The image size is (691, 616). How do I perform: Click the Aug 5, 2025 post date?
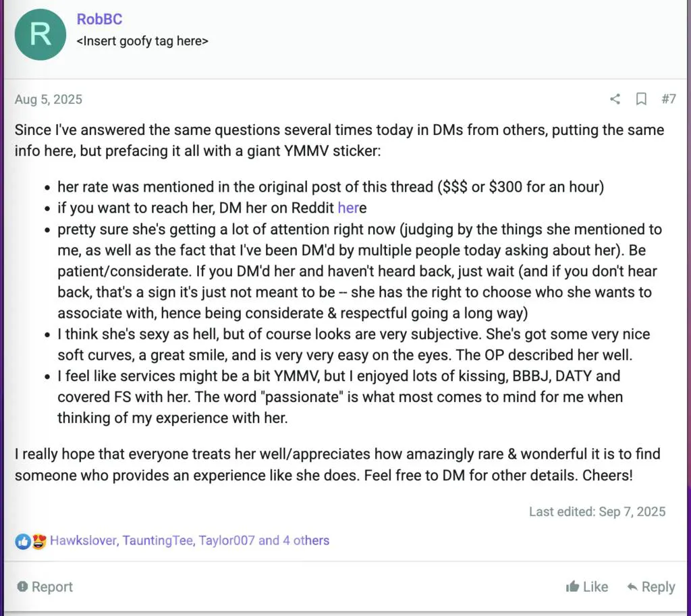(x=49, y=100)
